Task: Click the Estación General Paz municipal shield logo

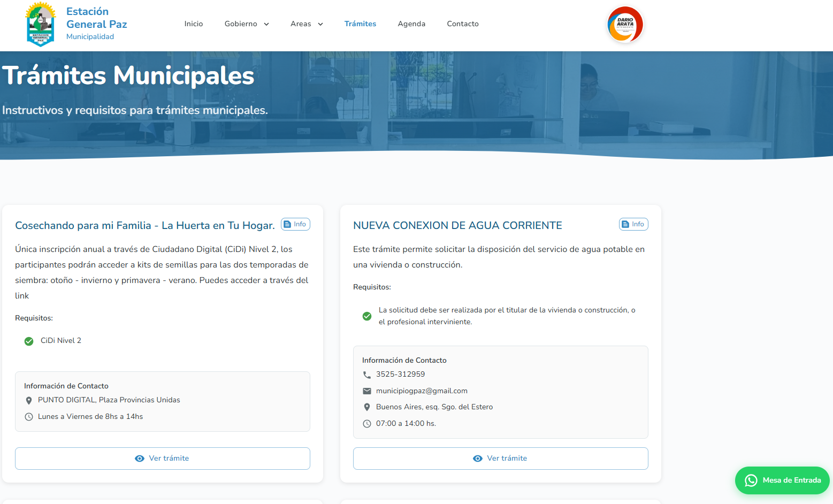Action: coord(41,24)
